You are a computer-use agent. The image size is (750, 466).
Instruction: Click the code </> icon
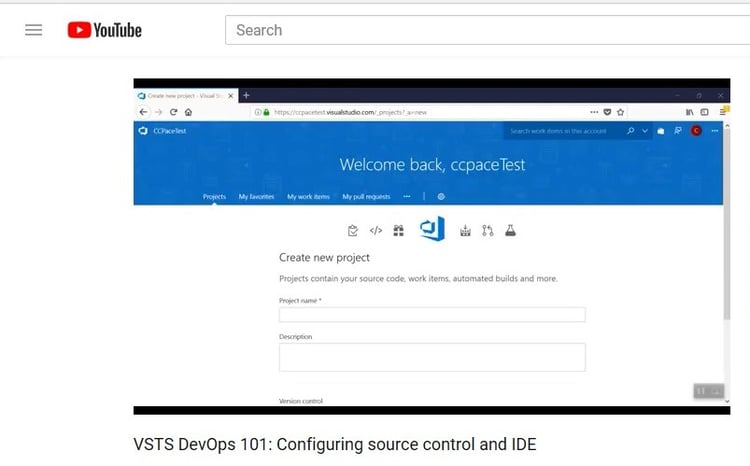[376, 231]
